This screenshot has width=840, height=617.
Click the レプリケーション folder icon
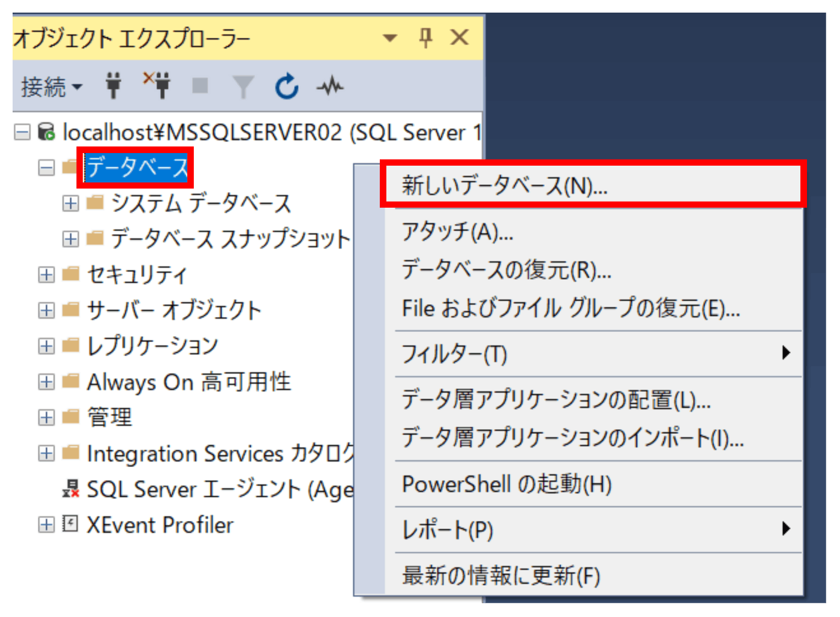click(x=71, y=346)
